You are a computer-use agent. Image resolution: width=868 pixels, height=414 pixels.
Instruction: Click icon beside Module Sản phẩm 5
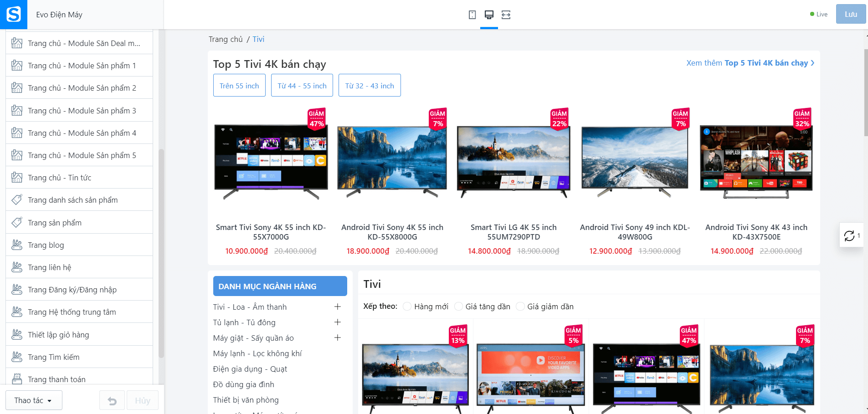(17, 155)
